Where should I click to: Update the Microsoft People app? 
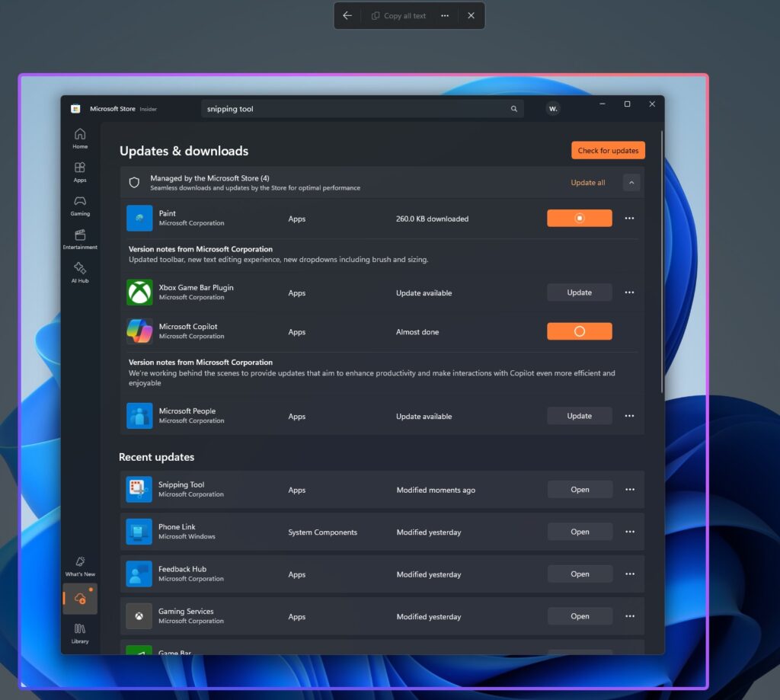click(580, 416)
